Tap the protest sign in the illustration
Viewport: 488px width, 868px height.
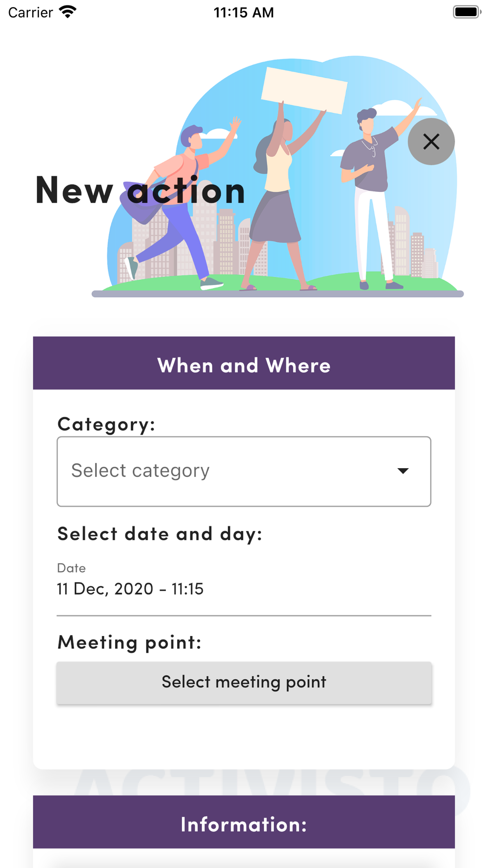click(x=305, y=90)
